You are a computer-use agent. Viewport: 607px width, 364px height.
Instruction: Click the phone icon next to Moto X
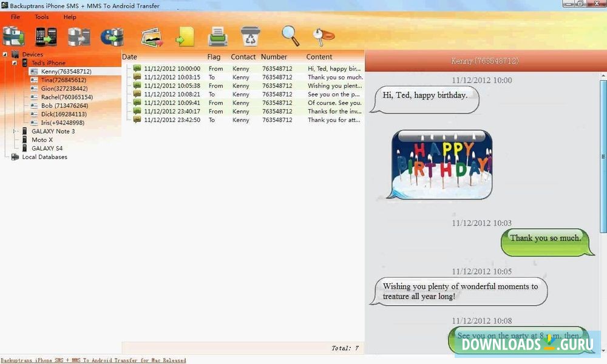click(24, 140)
